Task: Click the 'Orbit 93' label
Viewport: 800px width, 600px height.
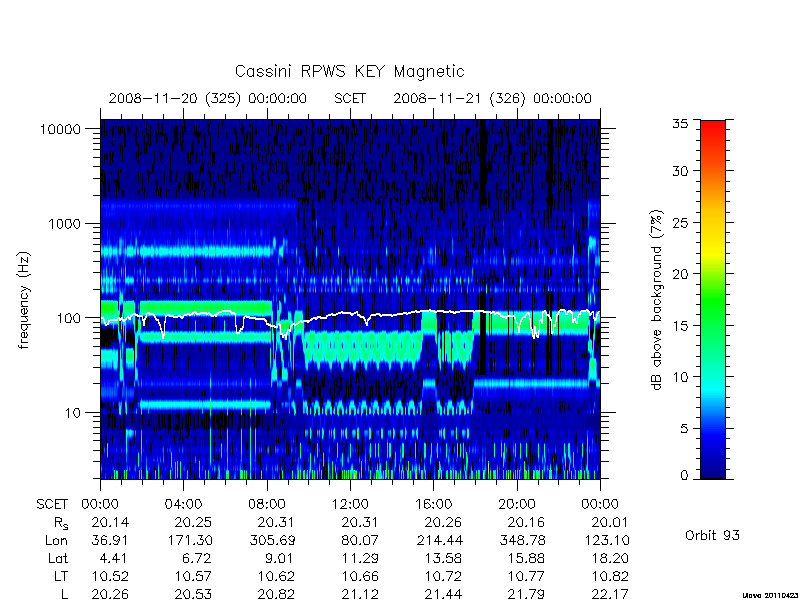Action: tap(712, 535)
